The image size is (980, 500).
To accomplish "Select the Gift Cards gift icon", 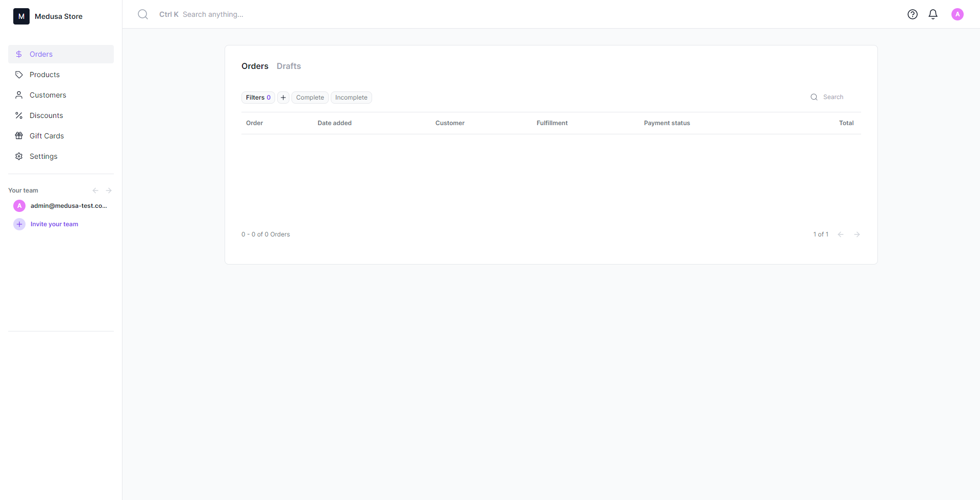I will (19, 136).
